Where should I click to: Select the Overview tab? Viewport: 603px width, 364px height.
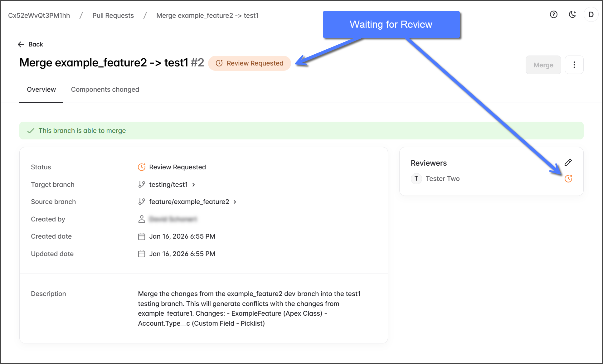click(41, 90)
